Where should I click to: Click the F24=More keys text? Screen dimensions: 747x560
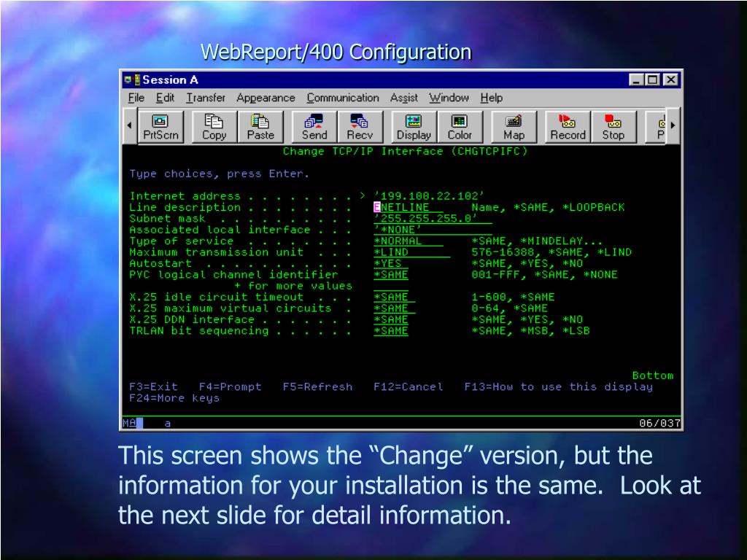point(174,398)
